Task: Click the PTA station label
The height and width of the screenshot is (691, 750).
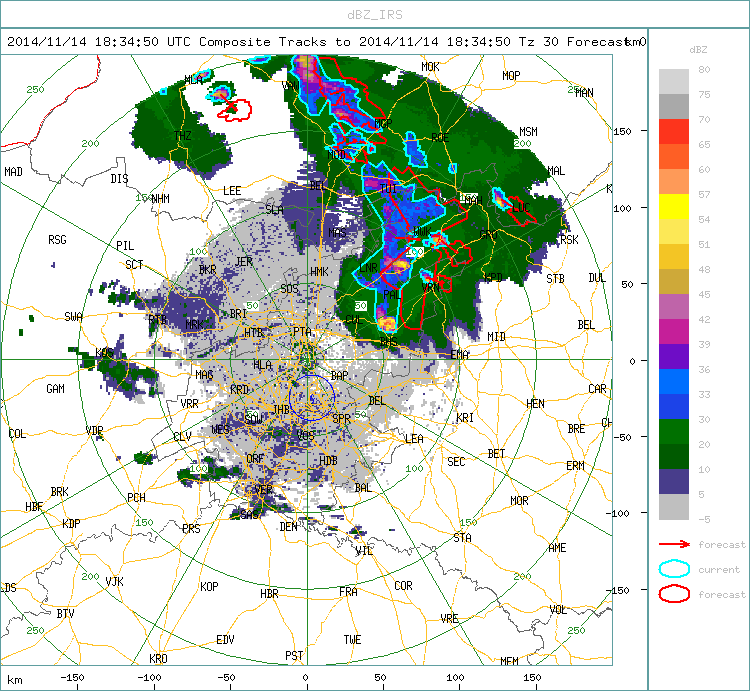Action: click(x=302, y=331)
